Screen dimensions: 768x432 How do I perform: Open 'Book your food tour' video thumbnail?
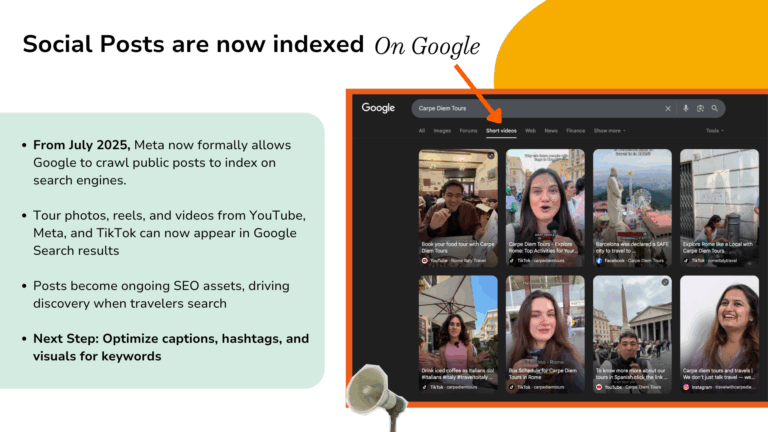458,200
